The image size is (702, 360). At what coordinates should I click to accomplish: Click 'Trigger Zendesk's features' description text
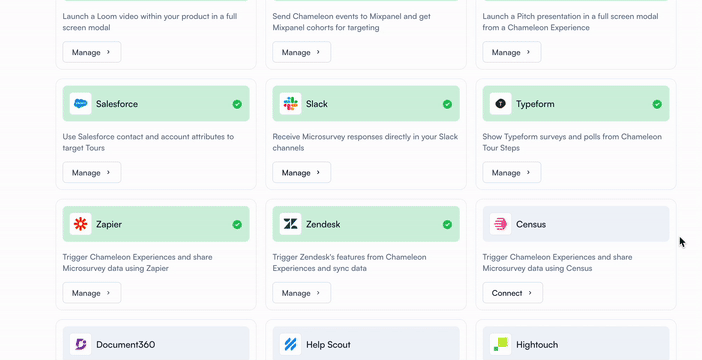tap(349, 263)
